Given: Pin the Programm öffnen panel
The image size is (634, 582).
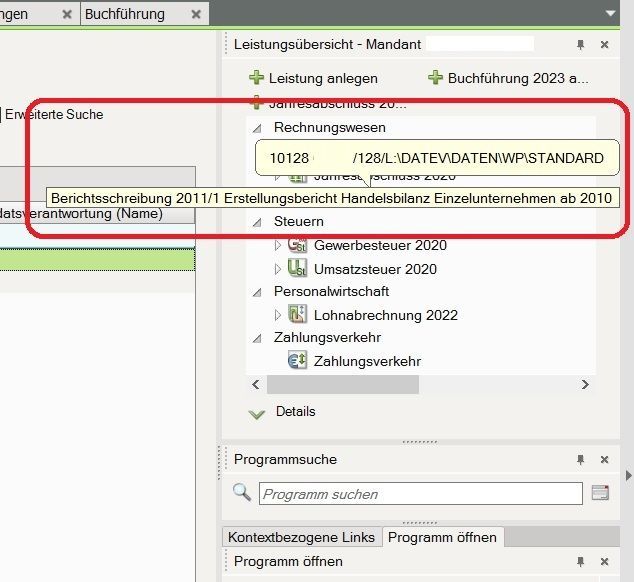Looking at the screenshot, I should pyautogui.click(x=581, y=562).
